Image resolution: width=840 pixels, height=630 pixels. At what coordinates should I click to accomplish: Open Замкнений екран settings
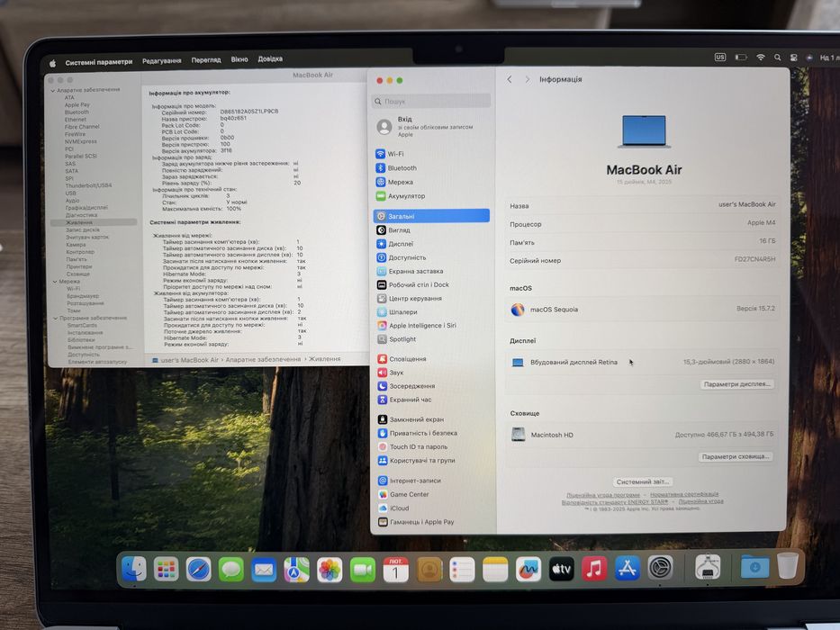click(411, 419)
